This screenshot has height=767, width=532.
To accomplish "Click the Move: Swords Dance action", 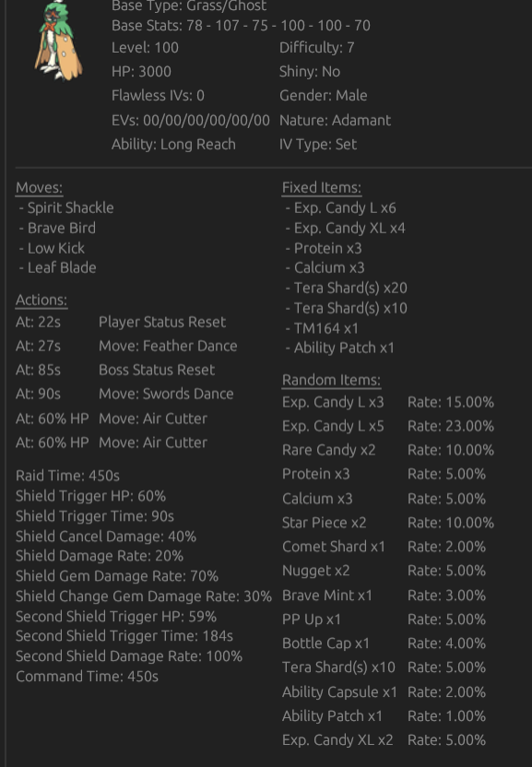I will click(x=166, y=394).
